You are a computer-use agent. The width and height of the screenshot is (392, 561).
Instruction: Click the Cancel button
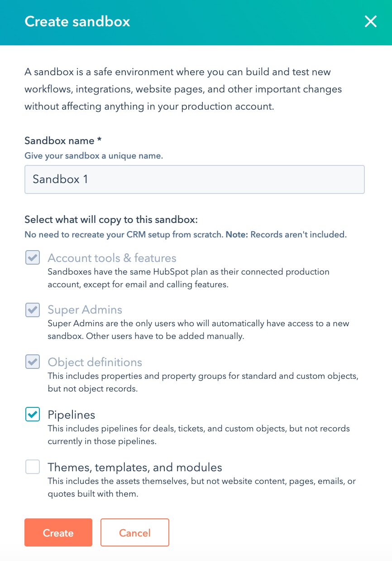(x=134, y=532)
